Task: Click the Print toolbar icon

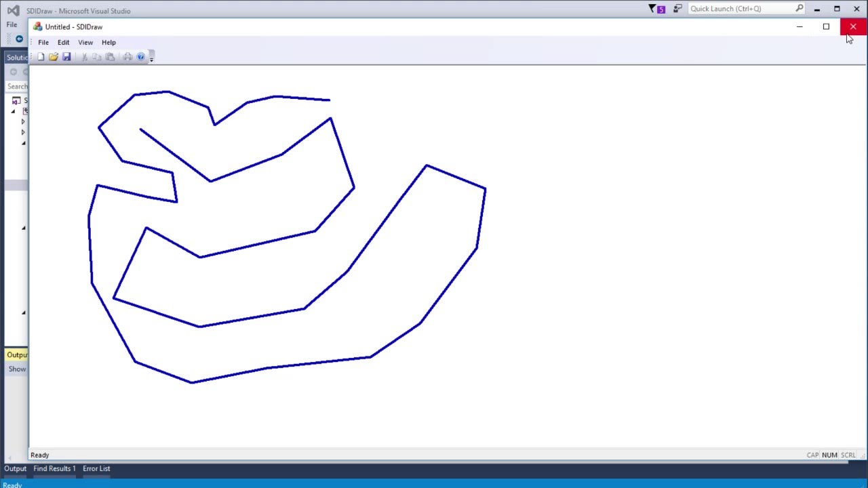Action: click(127, 57)
